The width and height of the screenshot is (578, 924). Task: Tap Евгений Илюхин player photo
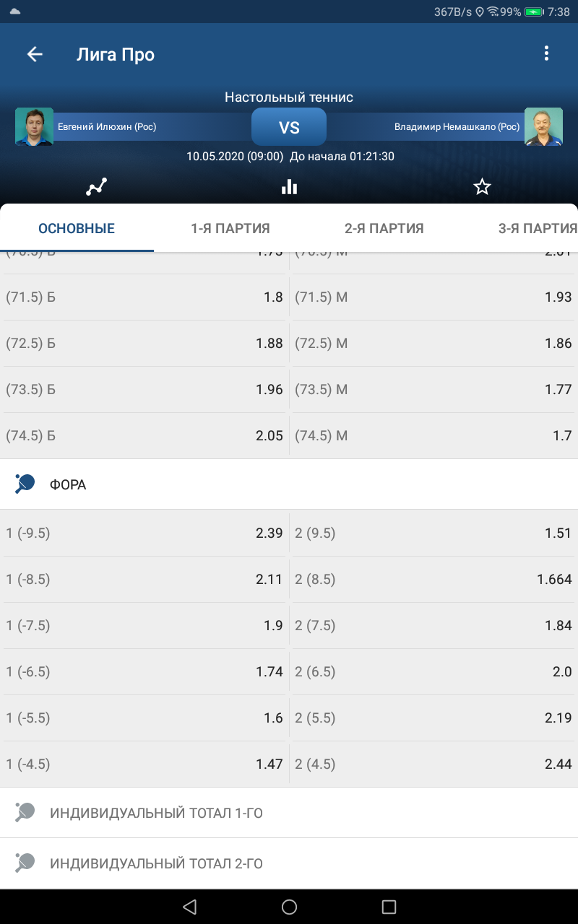35,127
